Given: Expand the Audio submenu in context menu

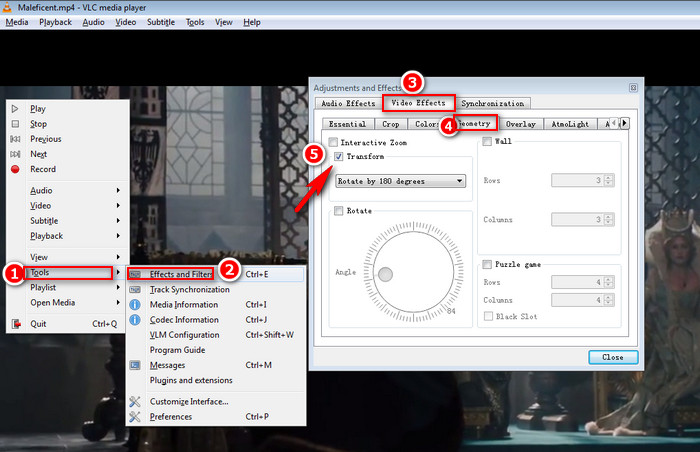Looking at the screenshot, I should click(68, 190).
